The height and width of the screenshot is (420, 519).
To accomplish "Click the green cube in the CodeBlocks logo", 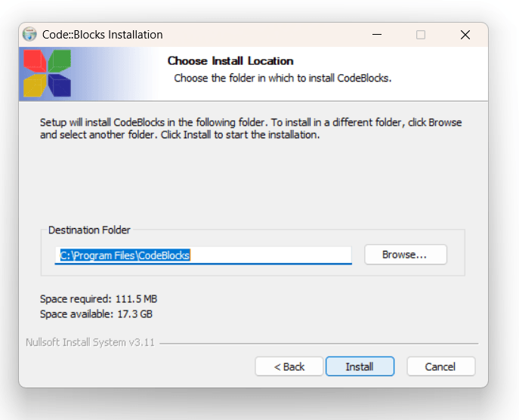I will 60,60.
